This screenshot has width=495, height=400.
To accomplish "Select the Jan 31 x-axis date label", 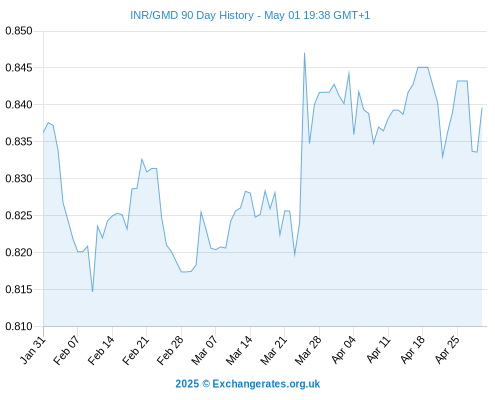I will [33, 350].
